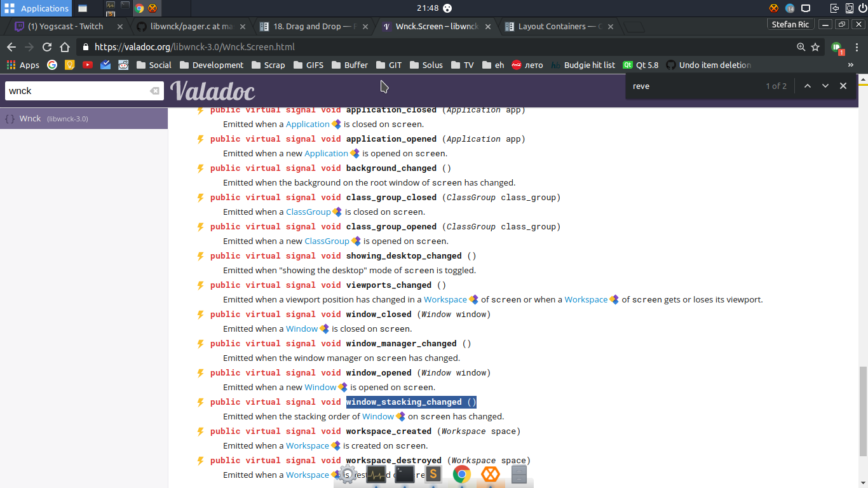Open the GIFS bookmarks folder

click(x=308, y=65)
